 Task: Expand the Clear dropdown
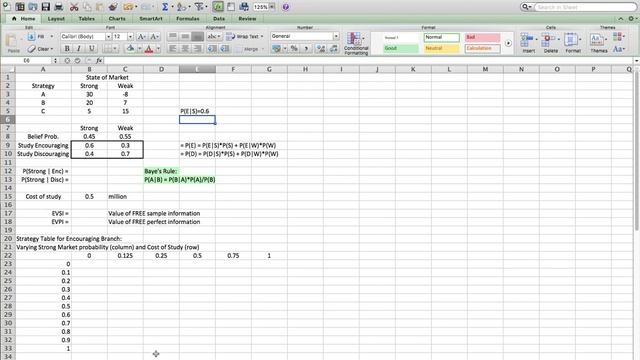52,49
